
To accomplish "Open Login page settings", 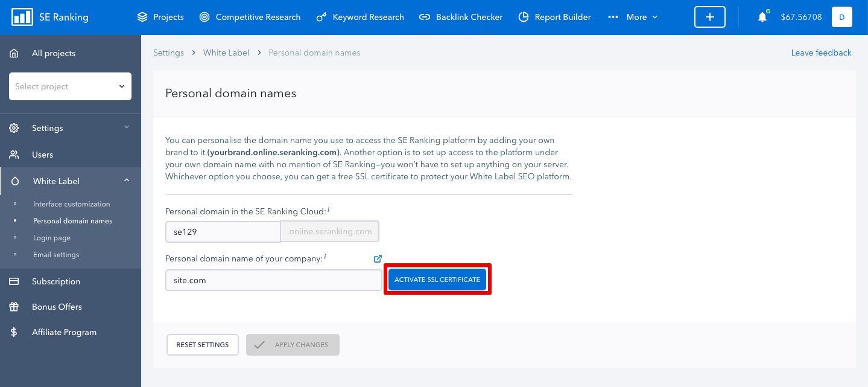I will [x=52, y=238].
